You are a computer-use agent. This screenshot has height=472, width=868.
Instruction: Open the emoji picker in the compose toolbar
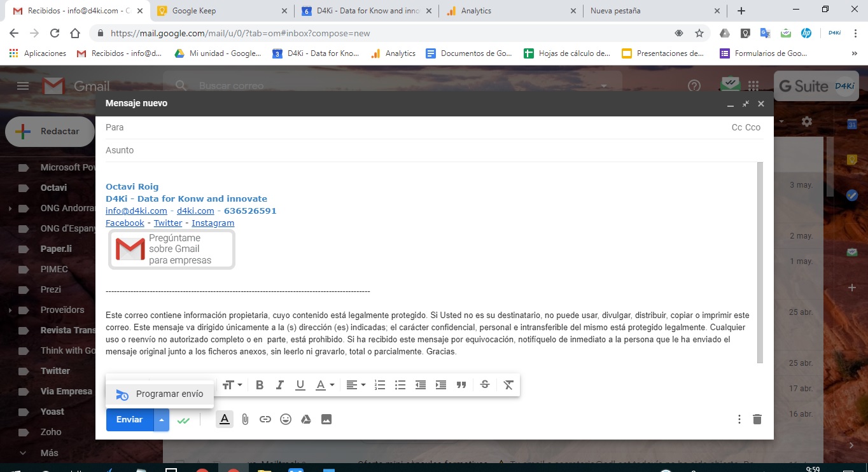(286, 419)
